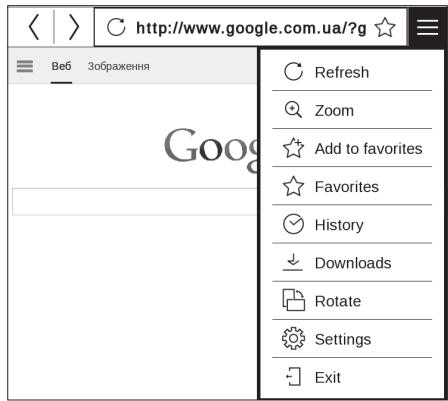448x401 pixels.
Task: Bookmark page with address bar star
Action: [x=385, y=27]
